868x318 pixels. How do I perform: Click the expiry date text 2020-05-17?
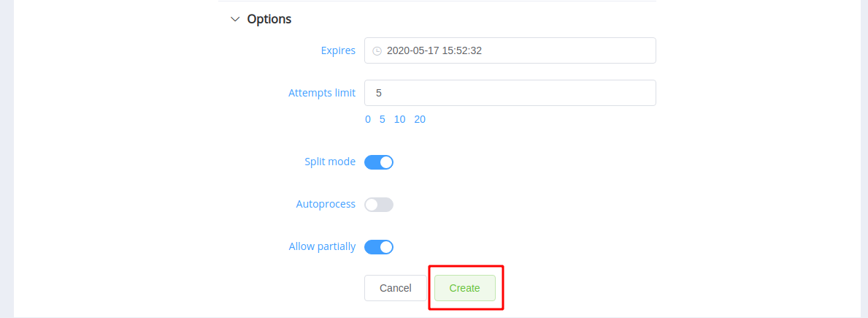pyautogui.click(x=413, y=51)
